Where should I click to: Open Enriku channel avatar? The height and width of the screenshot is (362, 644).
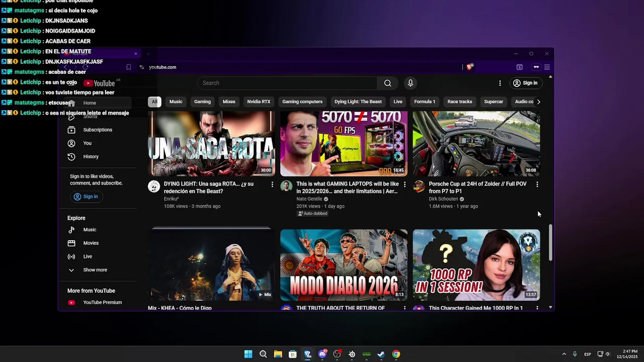(x=154, y=187)
